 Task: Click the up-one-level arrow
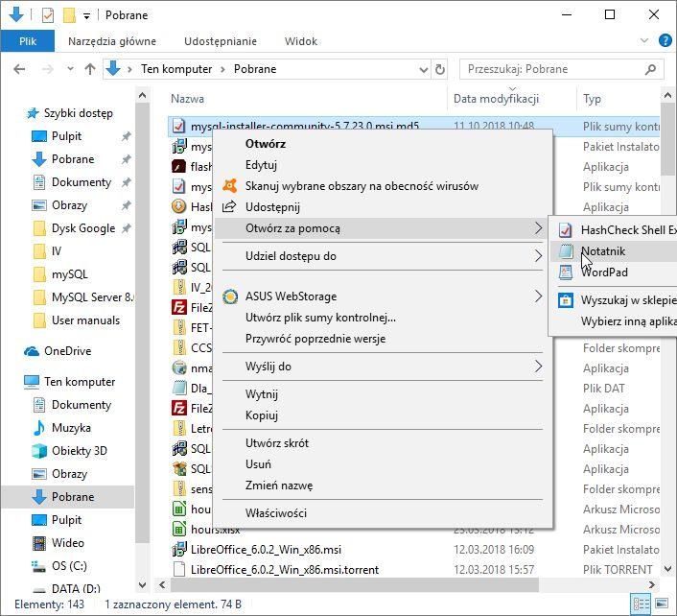click(x=90, y=69)
